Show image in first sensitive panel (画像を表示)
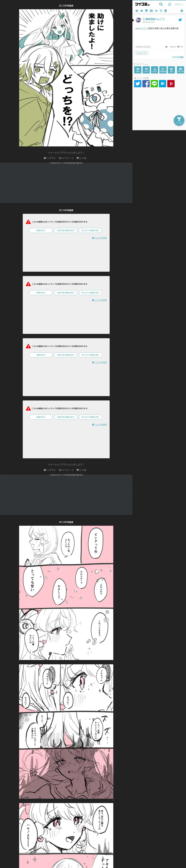186x868 pixels. pyautogui.click(x=41, y=230)
